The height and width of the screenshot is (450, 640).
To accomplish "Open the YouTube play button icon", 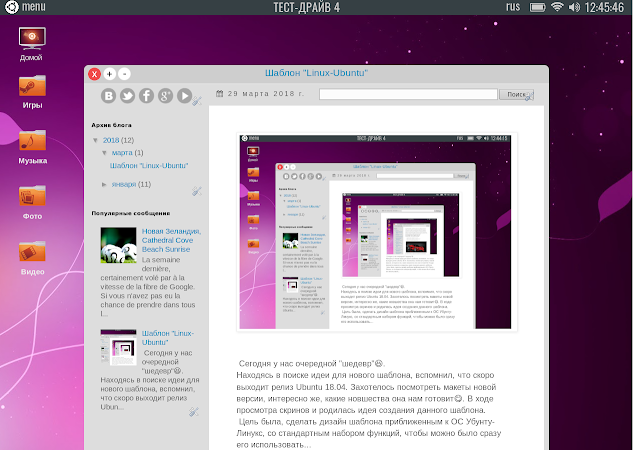I will (184, 96).
